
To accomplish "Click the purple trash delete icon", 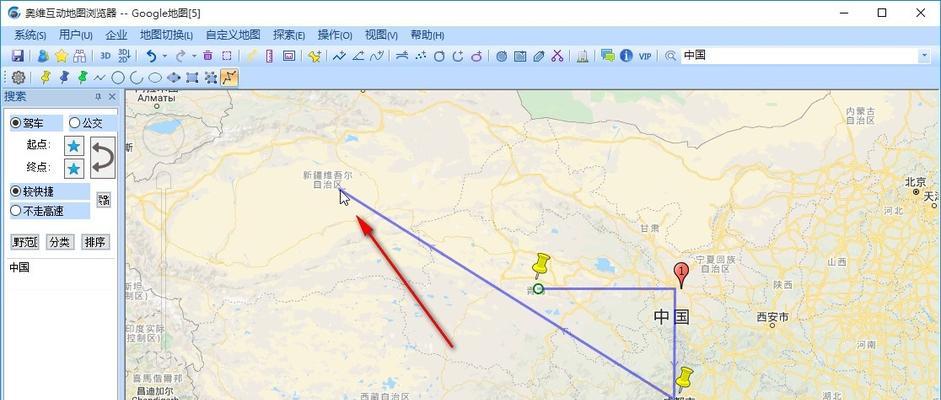I will point(208,56).
